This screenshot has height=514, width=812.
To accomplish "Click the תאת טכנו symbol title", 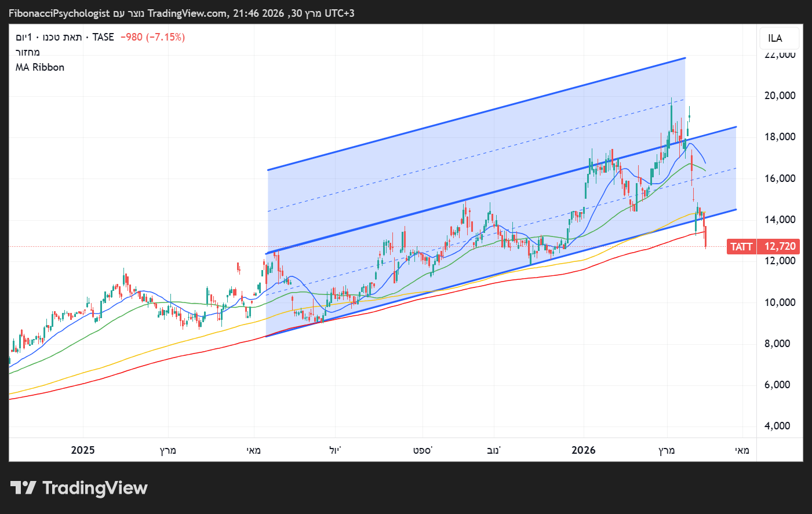I will click(63, 37).
